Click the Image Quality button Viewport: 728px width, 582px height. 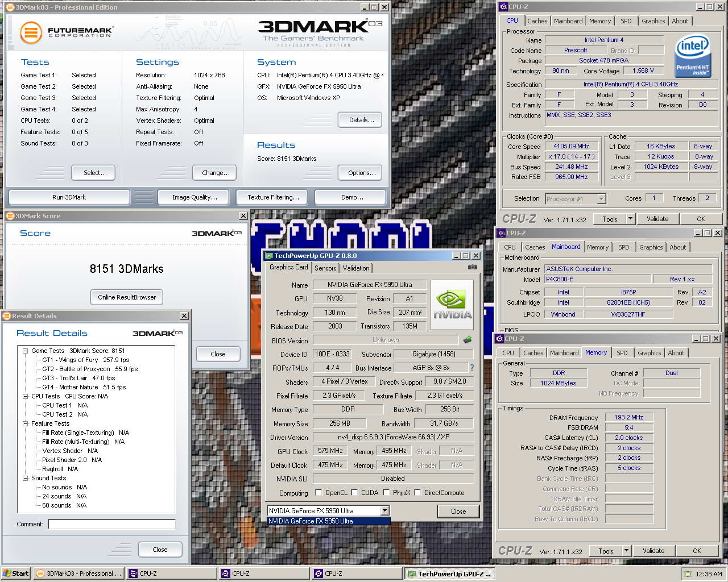(195, 197)
